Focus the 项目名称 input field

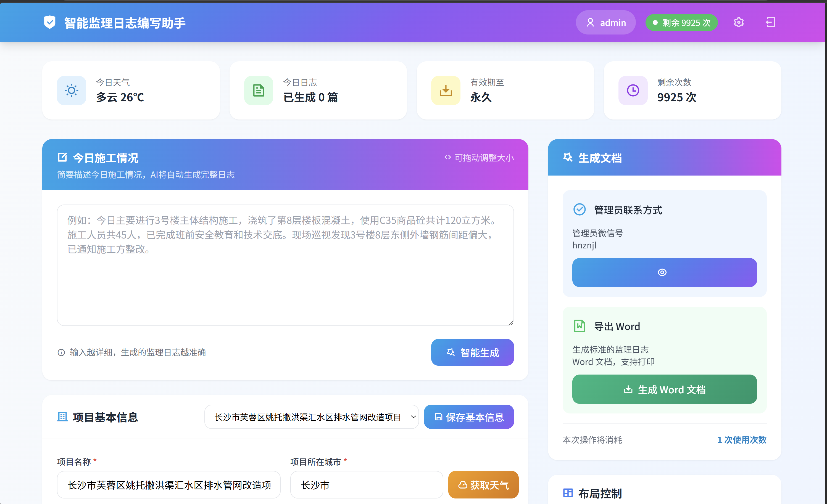point(169,485)
